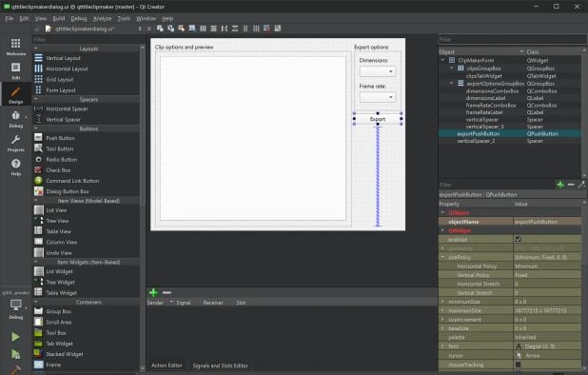Open the kit selector monitor icon
The height and width of the screenshot is (375, 588).
click(x=15, y=306)
